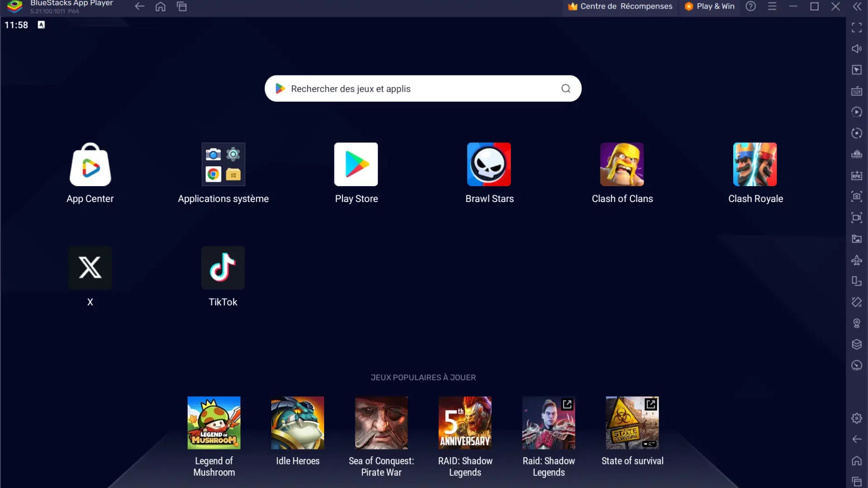Image resolution: width=868 pixels, height=488 pixels.
Task: Click the cursor lock icon in sidebar
Action: [x=857, y=70]
